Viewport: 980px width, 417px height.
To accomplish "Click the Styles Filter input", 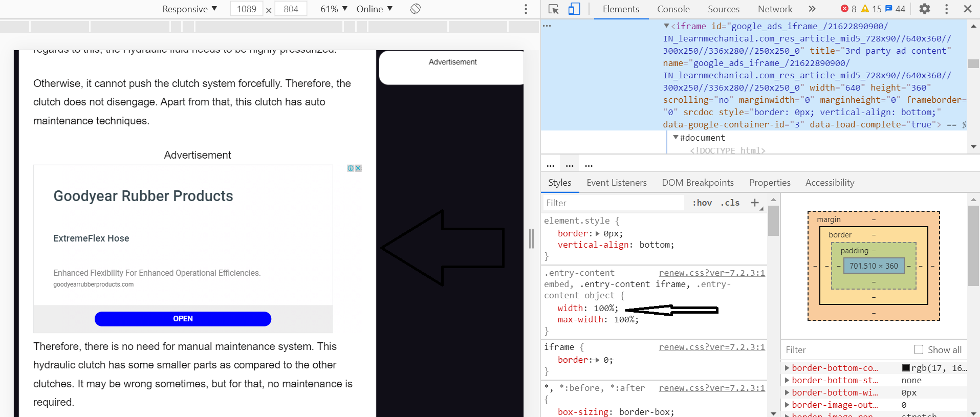I will [613, 203].
